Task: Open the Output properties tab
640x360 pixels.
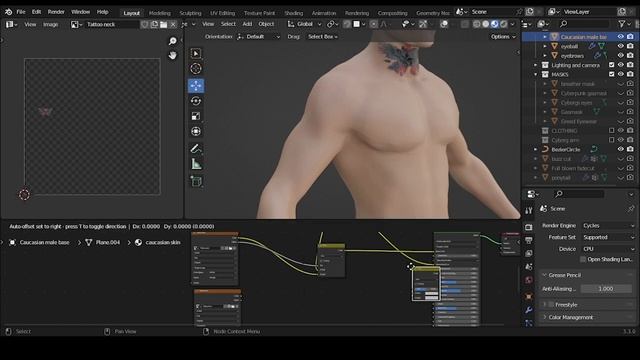Action: pos(529,240)
